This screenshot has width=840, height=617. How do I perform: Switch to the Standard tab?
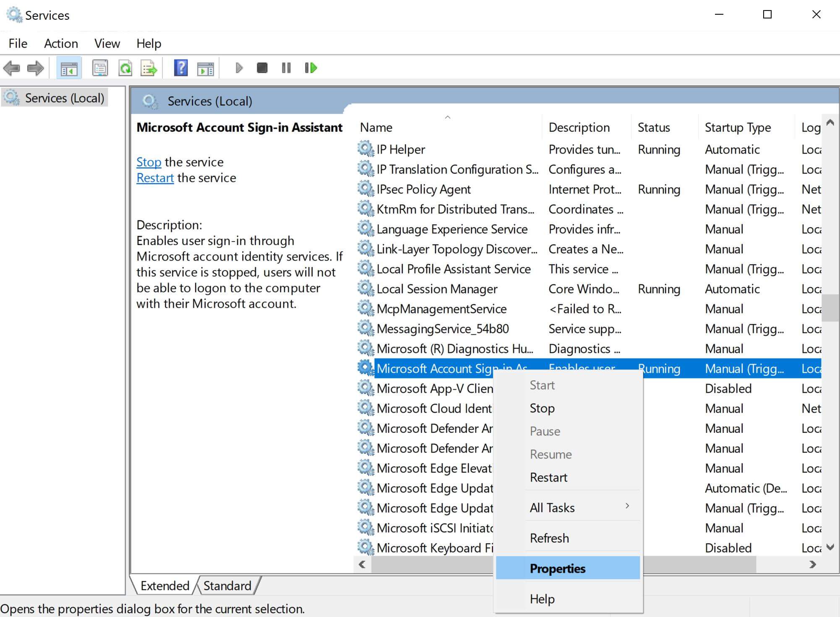(x=226, y=586)
